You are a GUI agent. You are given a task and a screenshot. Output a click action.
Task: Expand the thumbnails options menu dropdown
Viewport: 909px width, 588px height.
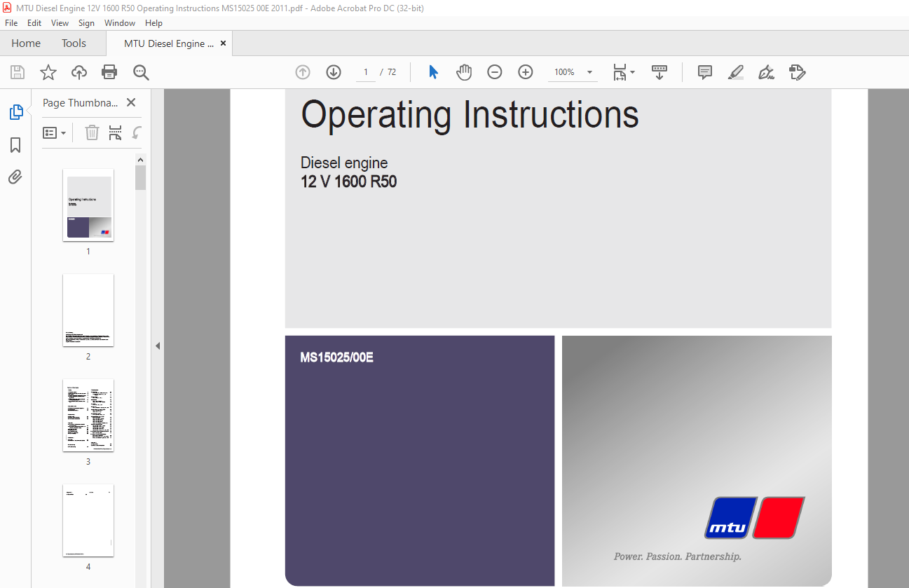[55, 132]
